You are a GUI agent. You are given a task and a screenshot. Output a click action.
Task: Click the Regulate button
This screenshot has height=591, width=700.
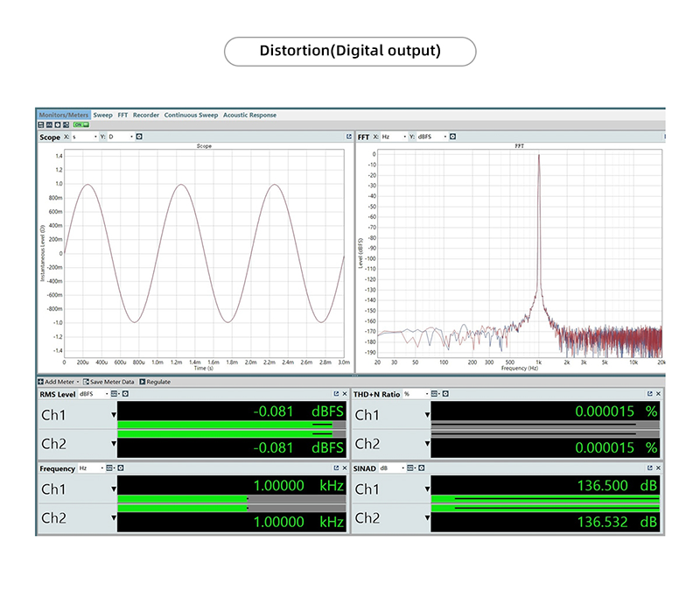pos(157,382)
